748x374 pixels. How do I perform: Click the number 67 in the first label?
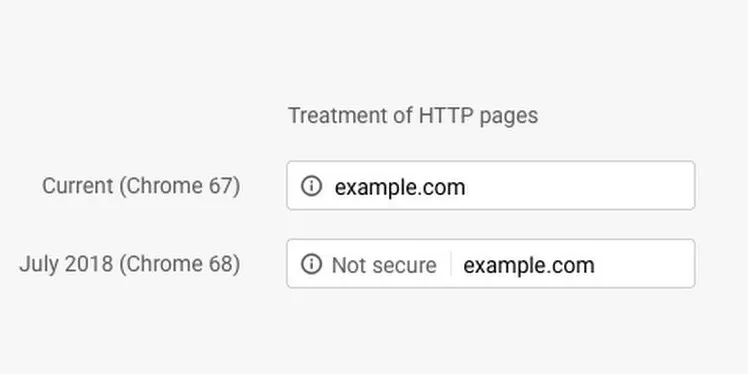point(220,186)
